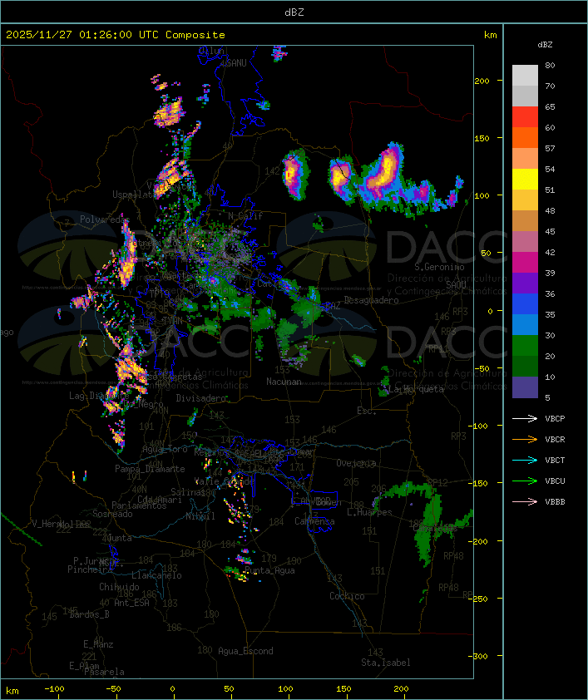The height and width of the screenshot is (700, 588).
Task: Click the Pampa_Diamante place label
Action: (x=150, y=469)
